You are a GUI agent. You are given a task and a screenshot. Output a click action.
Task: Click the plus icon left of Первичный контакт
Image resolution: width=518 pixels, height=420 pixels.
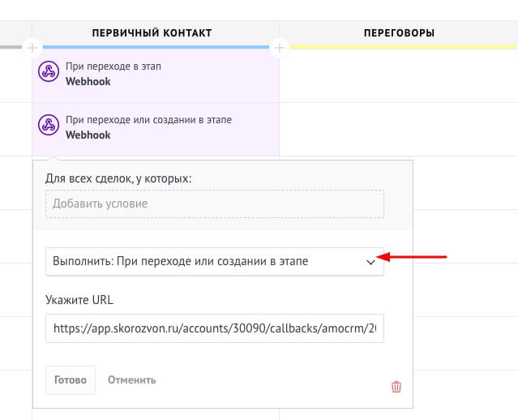[x=32, y=48]
